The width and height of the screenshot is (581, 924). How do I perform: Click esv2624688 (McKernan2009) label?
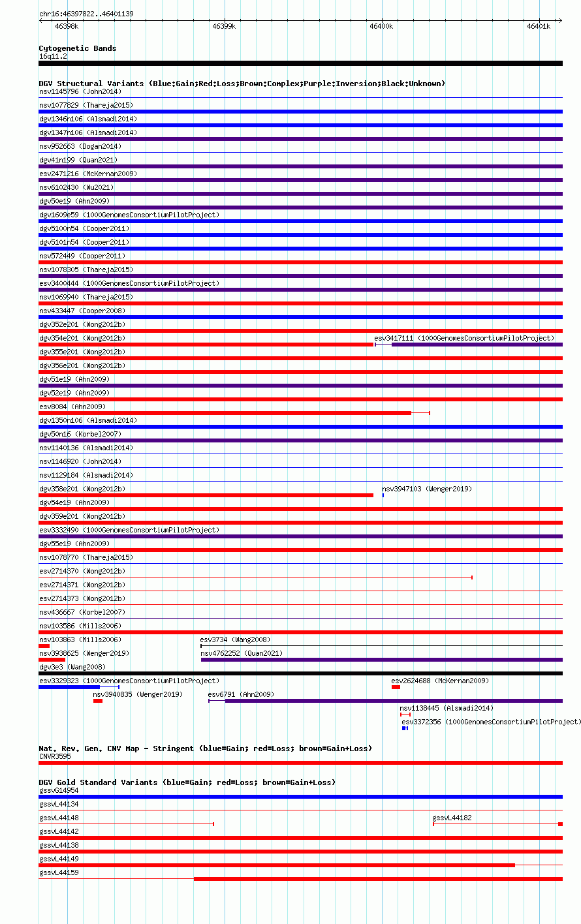tap(440, 681)
